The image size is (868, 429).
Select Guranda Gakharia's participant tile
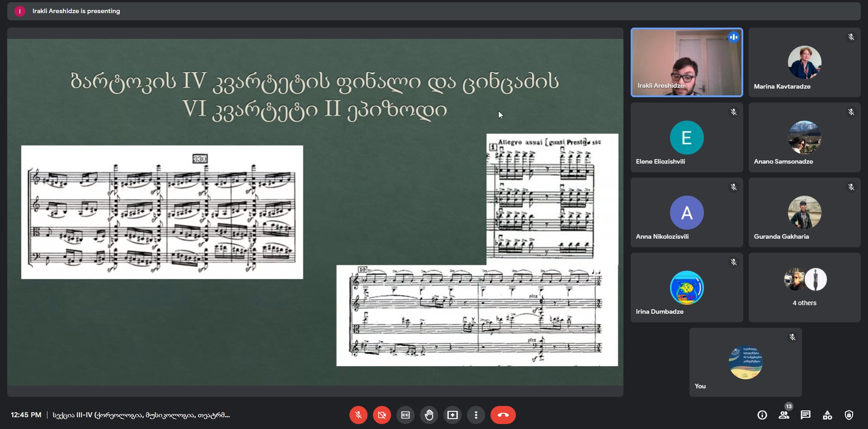(804, 212)
